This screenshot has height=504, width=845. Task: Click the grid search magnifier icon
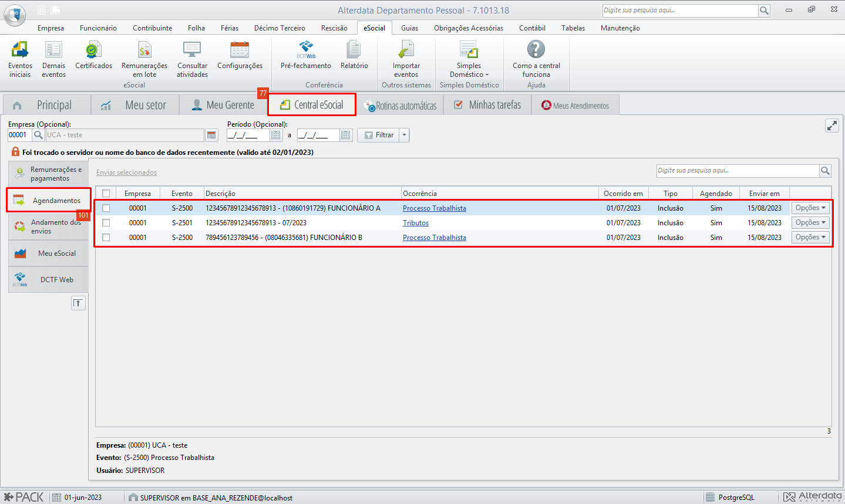(825, 171)
